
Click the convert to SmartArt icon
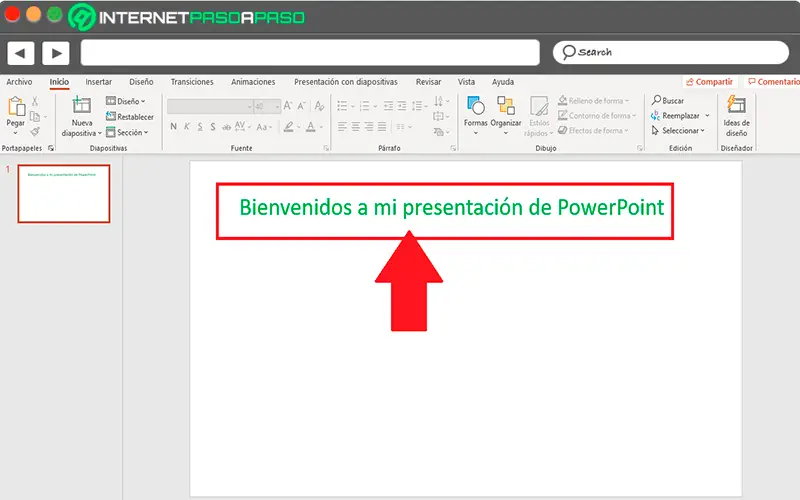click(x=439, y=132)
